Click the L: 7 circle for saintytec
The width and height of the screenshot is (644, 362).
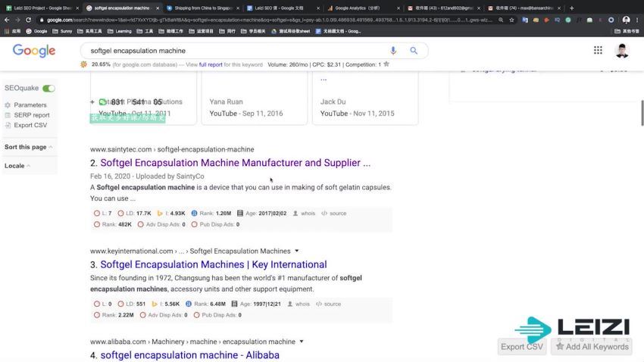click(97, 214)
